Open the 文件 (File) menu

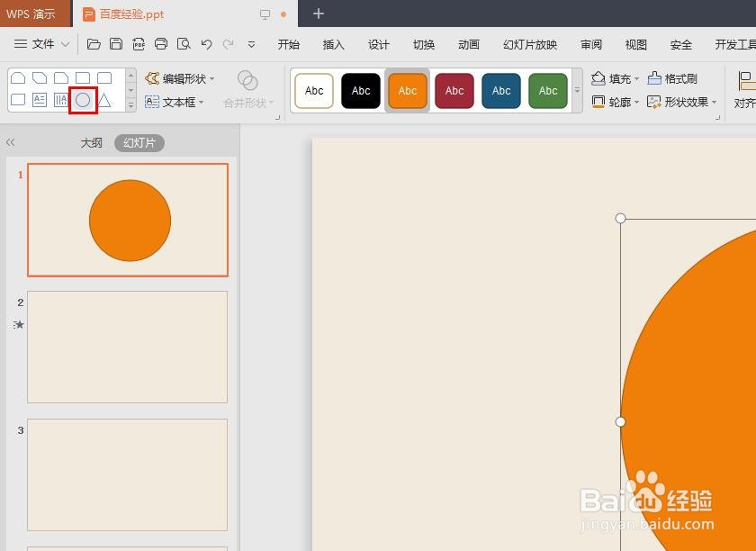pyautogui.click(x=41, y=44)
